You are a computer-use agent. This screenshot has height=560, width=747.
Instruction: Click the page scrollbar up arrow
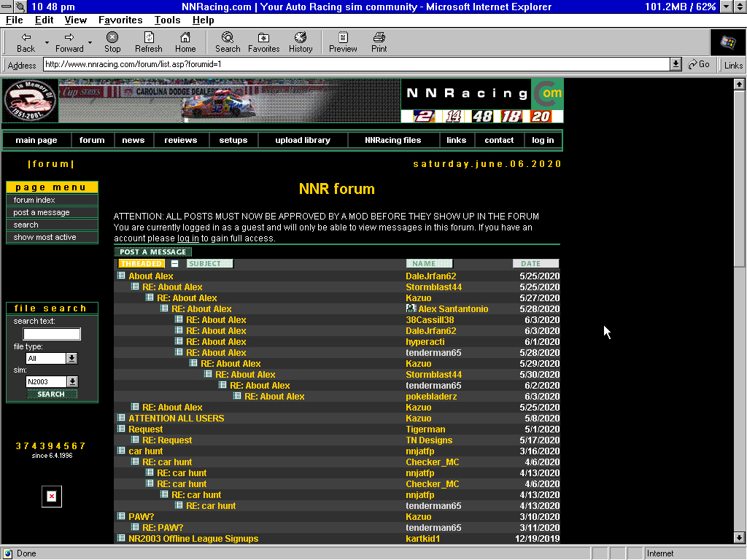click(739, 85)
